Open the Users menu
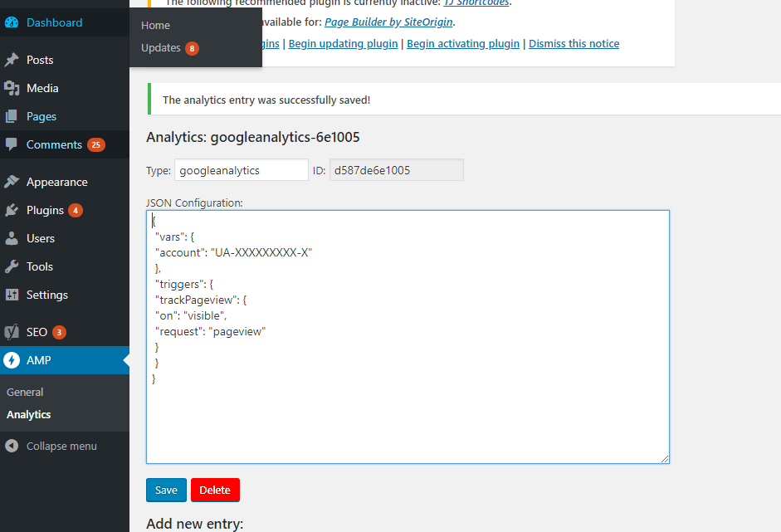The height and width of the screenshot is (532, 781). coord(65,238)
